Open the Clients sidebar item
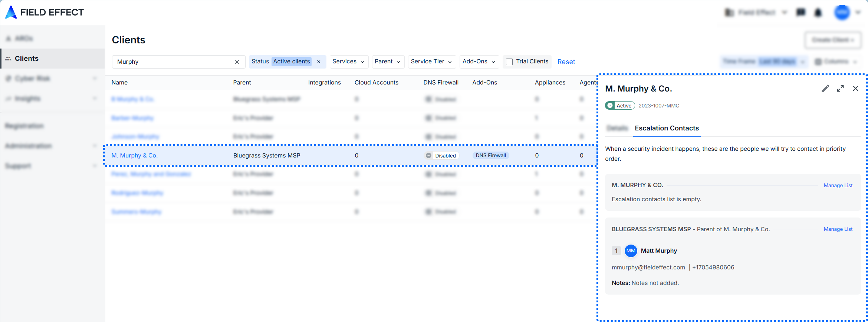The height and width of the screenshot is (322, 868). (52, 59)
